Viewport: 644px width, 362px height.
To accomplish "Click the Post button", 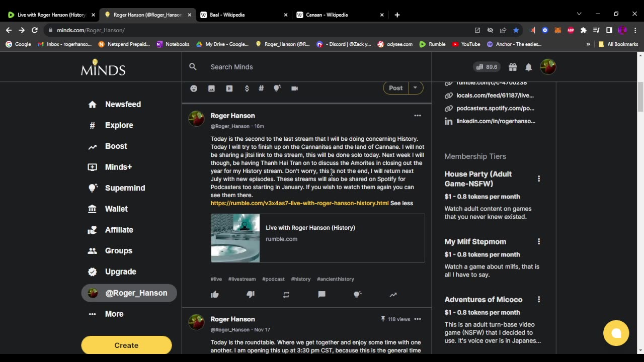I will pyautogui.click(x=395, y=88).
